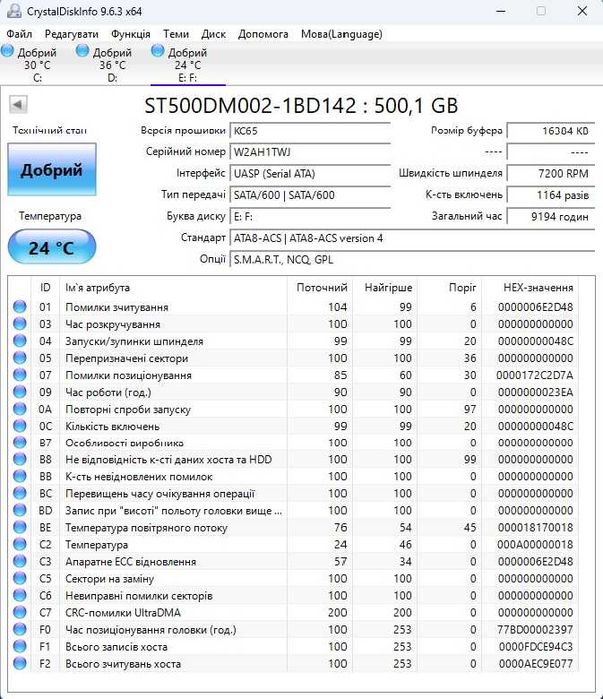
Task: Click status icon of attribute C2 Температура
Action: (x=20, y=544)
